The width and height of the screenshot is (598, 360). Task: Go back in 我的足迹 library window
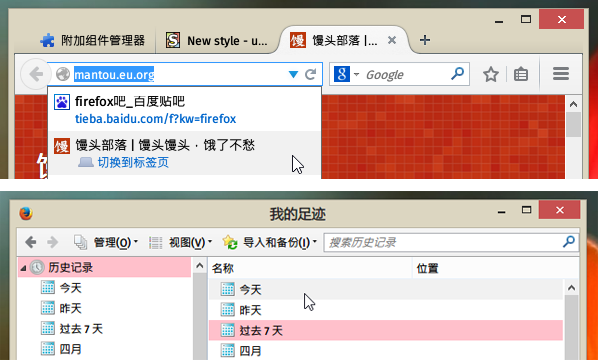(x=31, y=242)
